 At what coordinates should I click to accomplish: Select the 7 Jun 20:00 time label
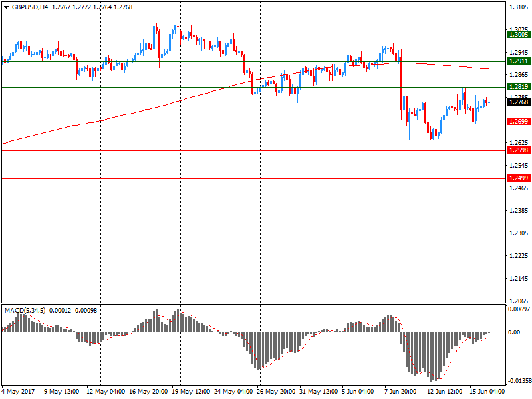click(x=400, y=392)
